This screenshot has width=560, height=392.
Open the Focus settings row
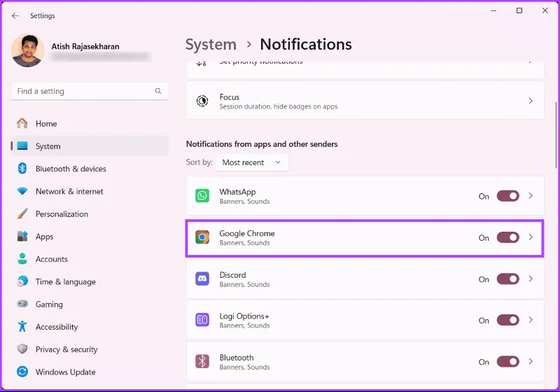point(365,100)
